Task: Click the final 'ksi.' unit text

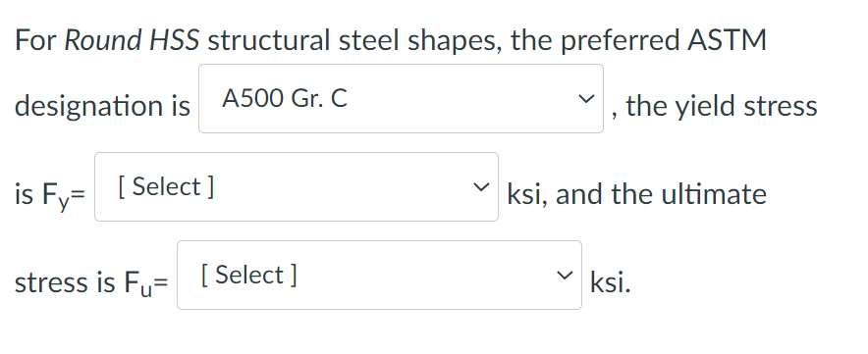Action: 610,282
